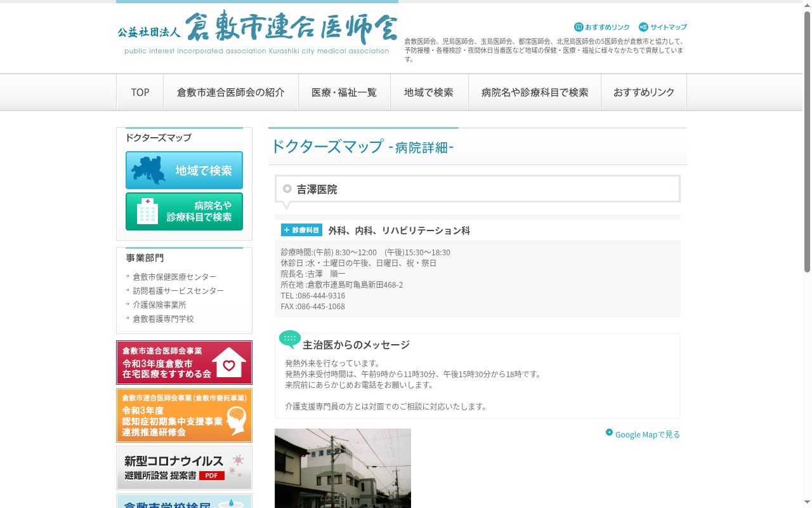Open the 介護保険事業所 link
The image size is (812, 508).
[x=159, y=305]
